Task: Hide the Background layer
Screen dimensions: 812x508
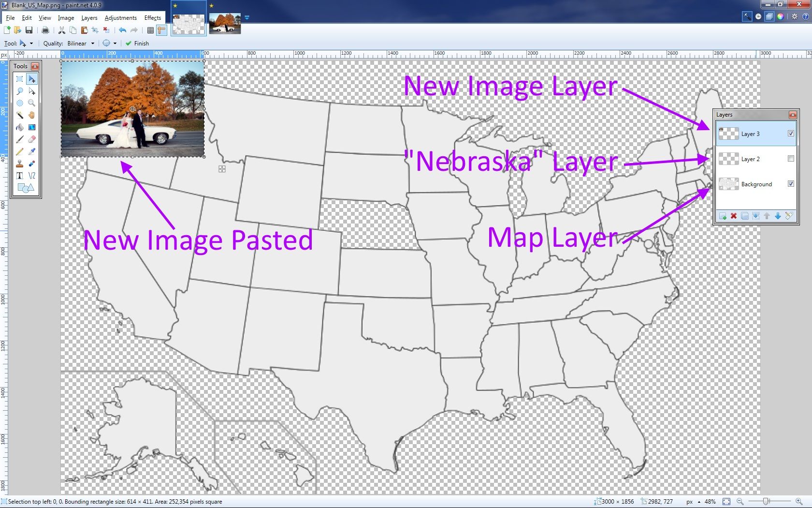Action: click(791, 184)
